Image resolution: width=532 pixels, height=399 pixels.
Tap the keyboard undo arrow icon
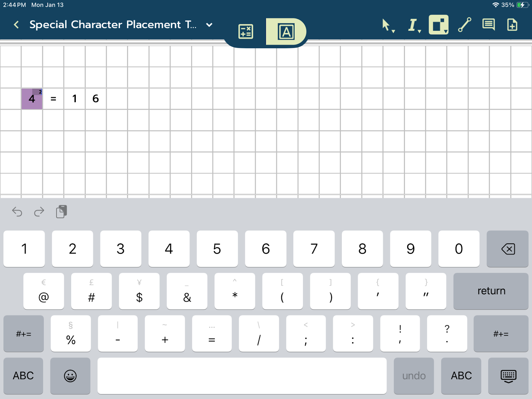[17, 211]
